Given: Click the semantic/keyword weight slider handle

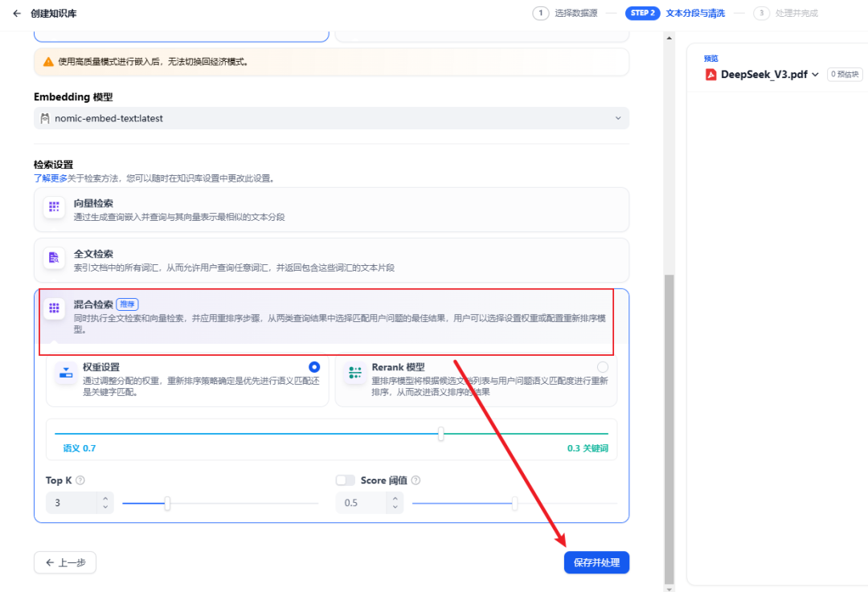Looking at the screenshot, I should pyautogui.click(x=440, y=434).
